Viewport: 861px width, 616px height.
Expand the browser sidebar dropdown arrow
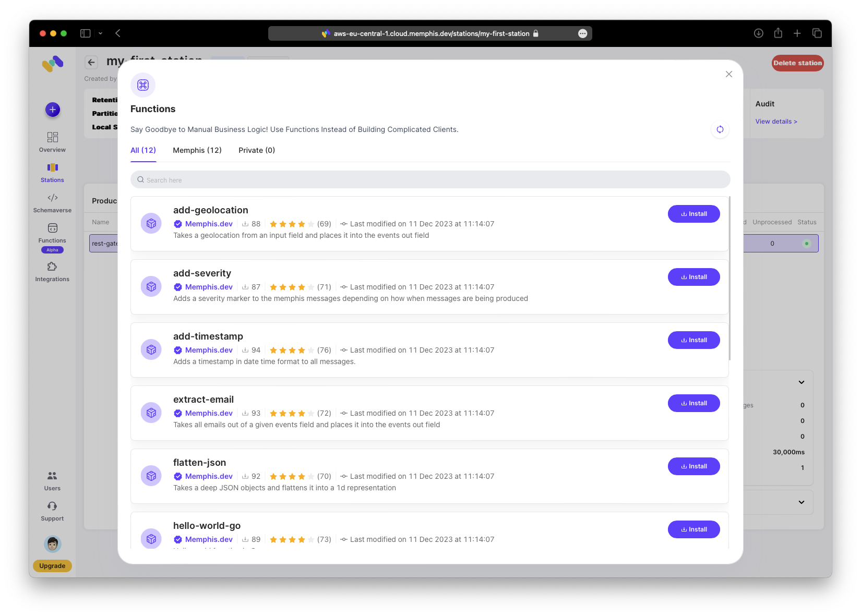point(101,33)
